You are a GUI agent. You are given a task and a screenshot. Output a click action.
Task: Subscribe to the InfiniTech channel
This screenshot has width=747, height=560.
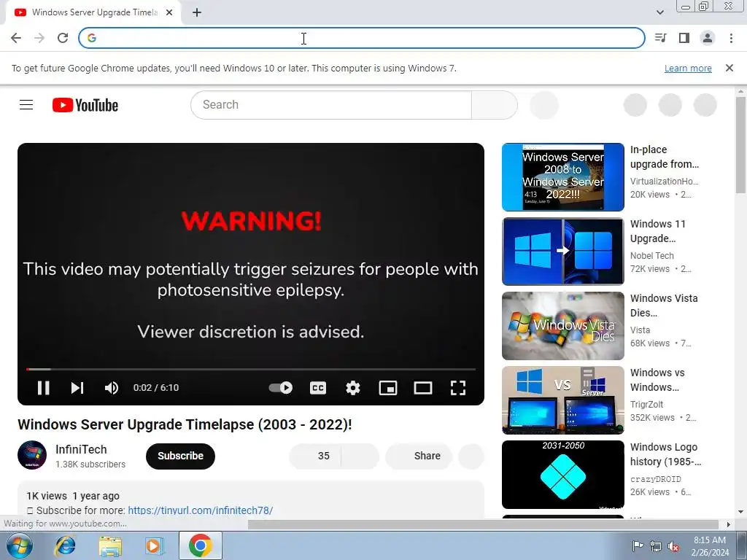coord(181,456)
